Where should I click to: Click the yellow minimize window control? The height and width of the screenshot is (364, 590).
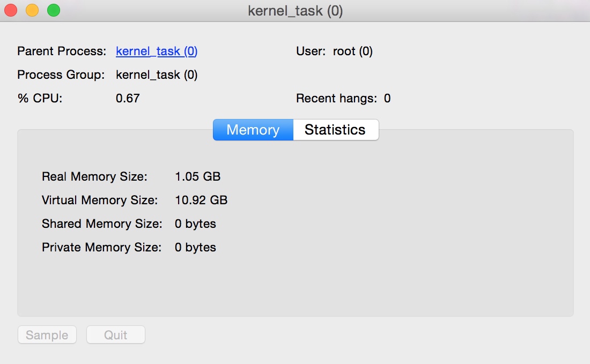pos(31,10)
